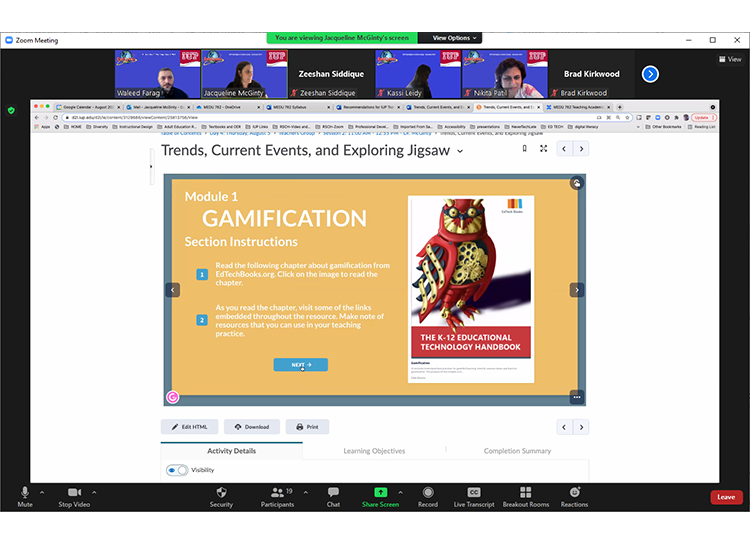Open the Accessibility bookmark folder
This screenshot has height=545, width=750.
point(451,127)
